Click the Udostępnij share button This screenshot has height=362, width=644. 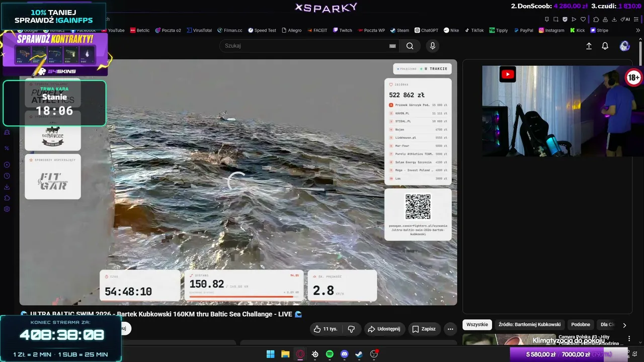pyautogui.click(x=384, y=329)
